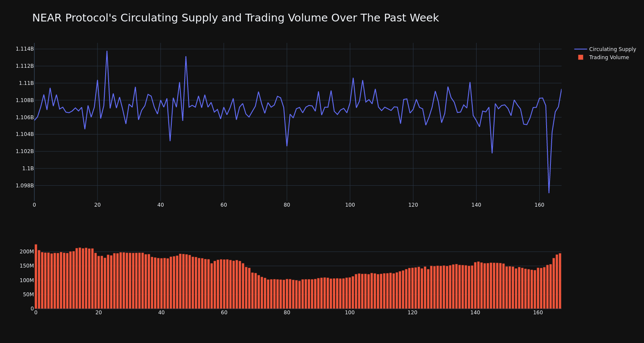Click the supply spike near hour 48
This screenshot has height=343, width=644.
click(x=186, y=57)
